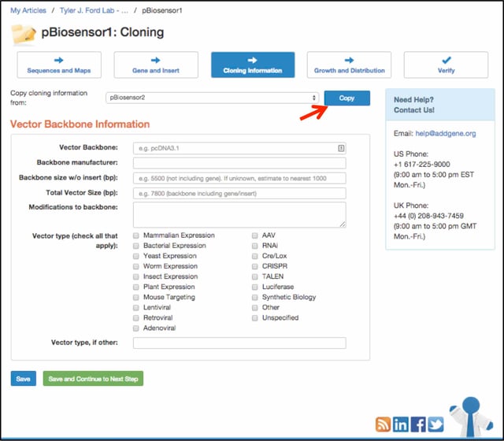Viewport: 504px width, 441px height.
Task: Click the Vector Backbone Information heading
Action: tap(80, 124)
